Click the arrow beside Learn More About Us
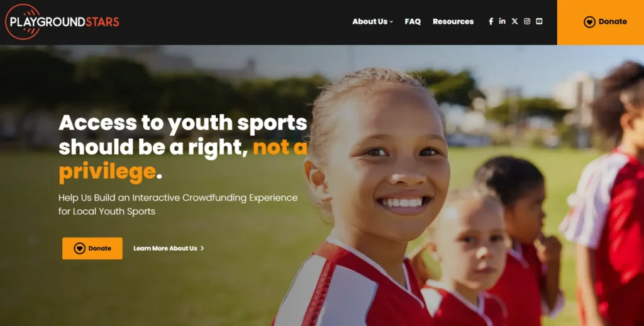The width and height of the screenshot is (644, 326). point(202,248)
